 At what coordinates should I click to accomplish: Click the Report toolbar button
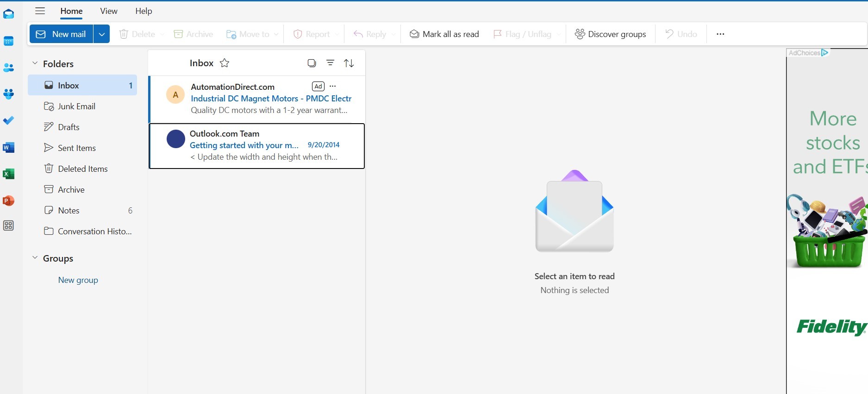(312, 34)
